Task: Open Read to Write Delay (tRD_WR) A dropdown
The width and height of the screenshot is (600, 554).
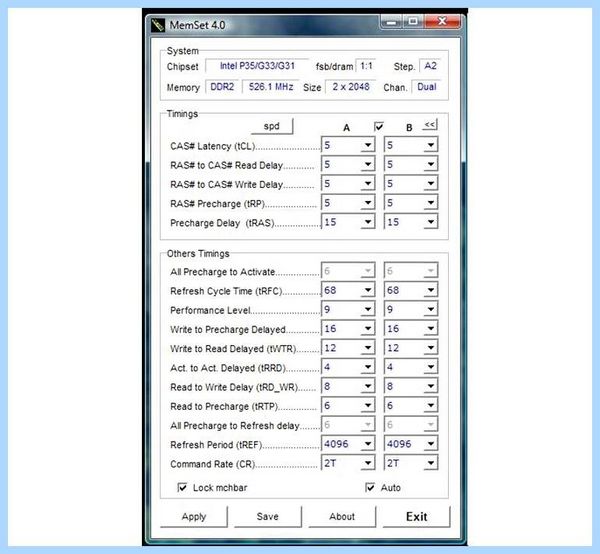Action: pos(348,386)
